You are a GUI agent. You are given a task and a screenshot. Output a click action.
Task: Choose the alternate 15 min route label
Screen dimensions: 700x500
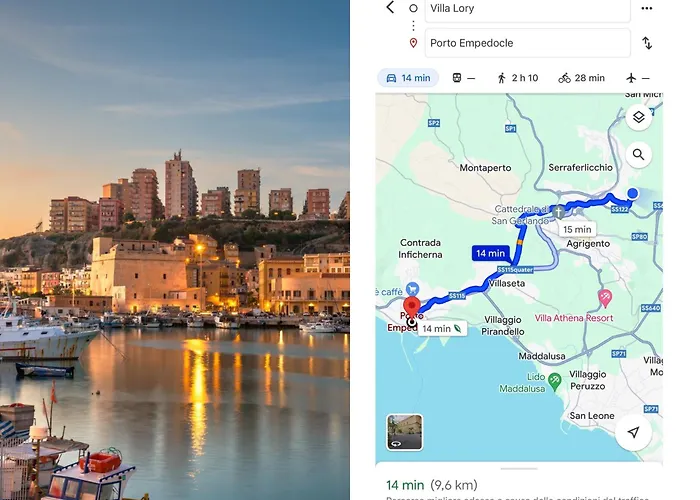(x=577, y=229)
